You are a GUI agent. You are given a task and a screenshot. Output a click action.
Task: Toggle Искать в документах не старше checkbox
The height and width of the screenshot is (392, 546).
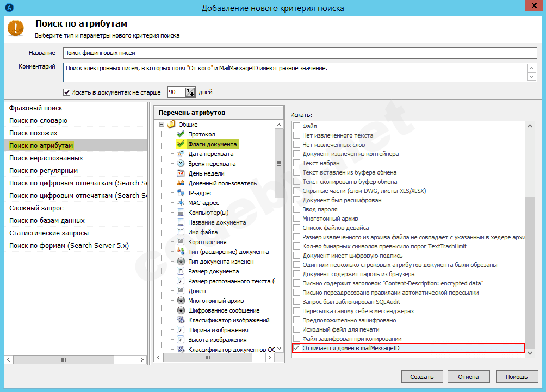tap(66, 92)
